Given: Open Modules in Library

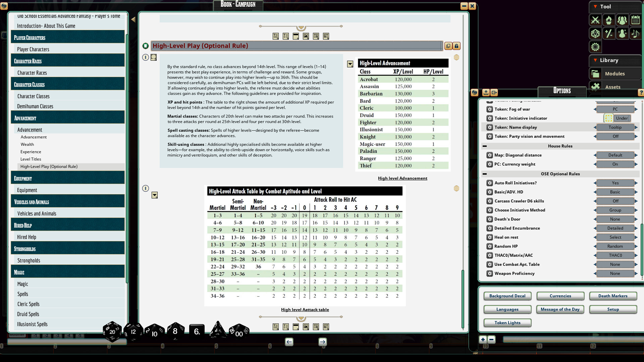Looking at the screenshot, I should 615,74.
